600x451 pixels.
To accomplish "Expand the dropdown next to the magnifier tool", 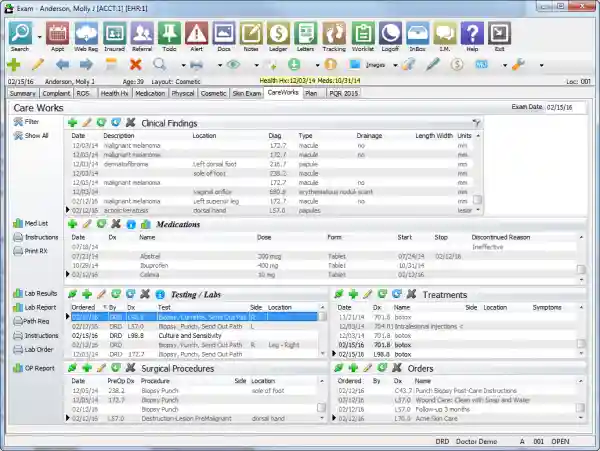I will (183, 65).
